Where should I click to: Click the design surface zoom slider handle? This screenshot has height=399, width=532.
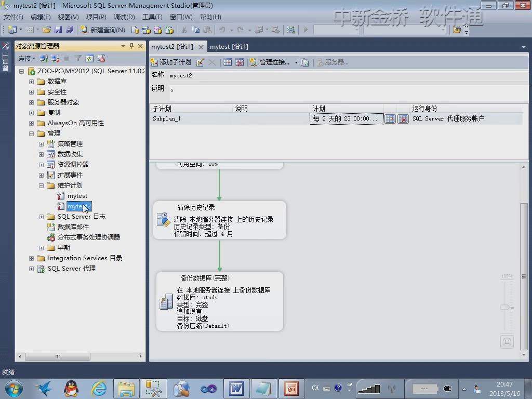click(x=506, y=308)
